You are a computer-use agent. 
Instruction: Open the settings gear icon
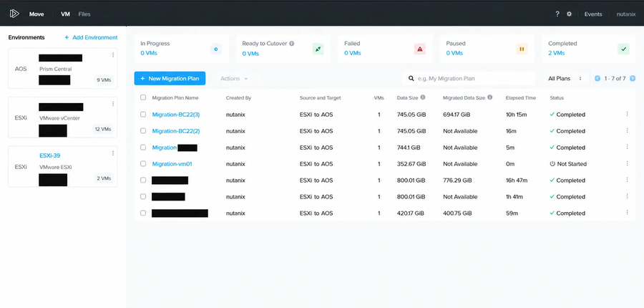(x=569, y=14)
